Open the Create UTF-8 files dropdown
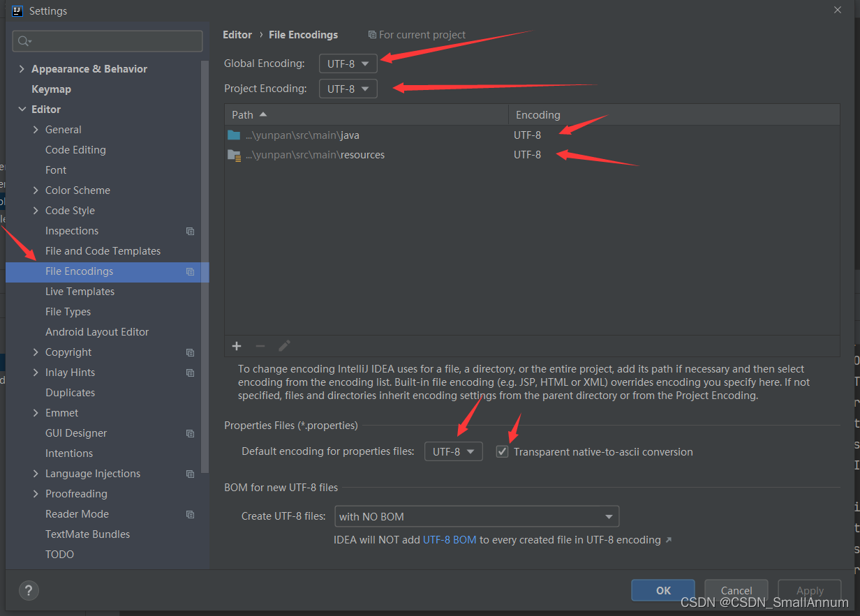Image resolution: width=860 pixels, height=616 pixels. [477, 516]
